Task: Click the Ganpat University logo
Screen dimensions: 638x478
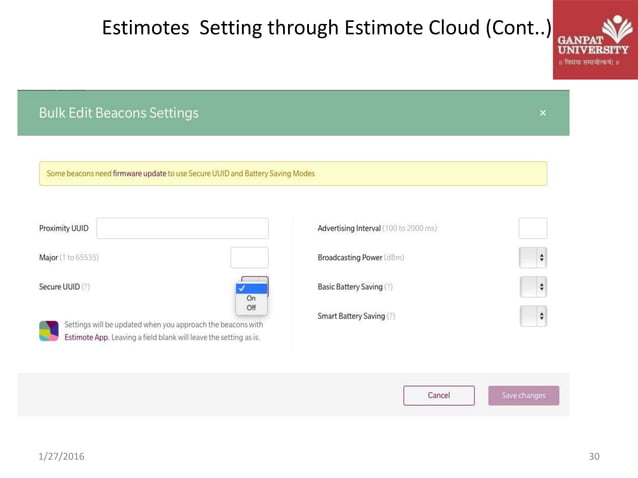Action: pos(595,39)
